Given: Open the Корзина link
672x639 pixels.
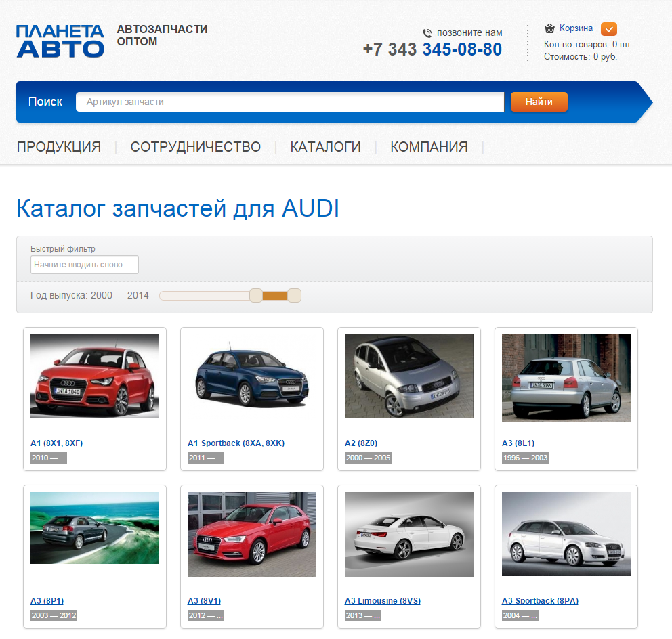Looking at the screenshot, I should [x=576, y=28].
